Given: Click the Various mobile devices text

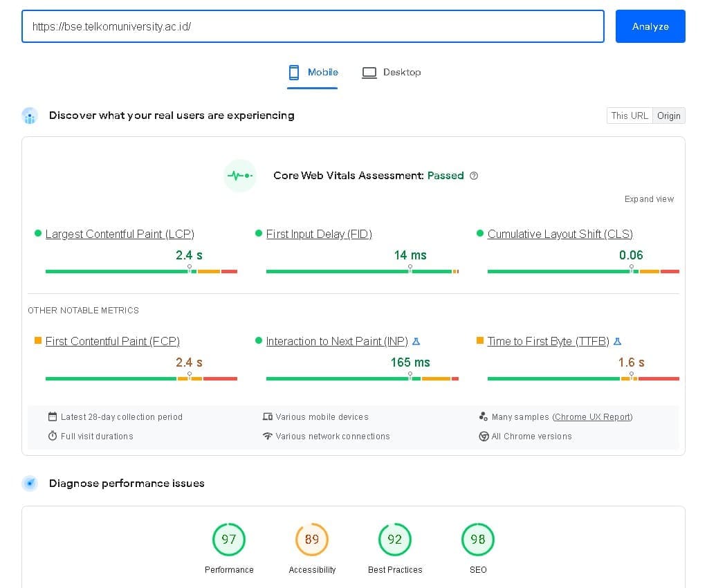Looking at the screenshot, I should (322, 416).
